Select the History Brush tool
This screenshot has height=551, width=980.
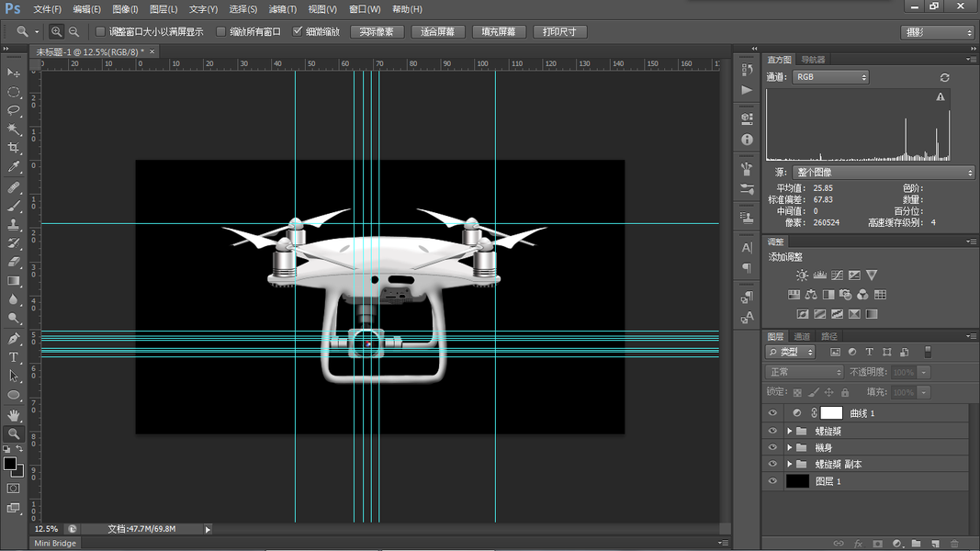coord(13,243)
